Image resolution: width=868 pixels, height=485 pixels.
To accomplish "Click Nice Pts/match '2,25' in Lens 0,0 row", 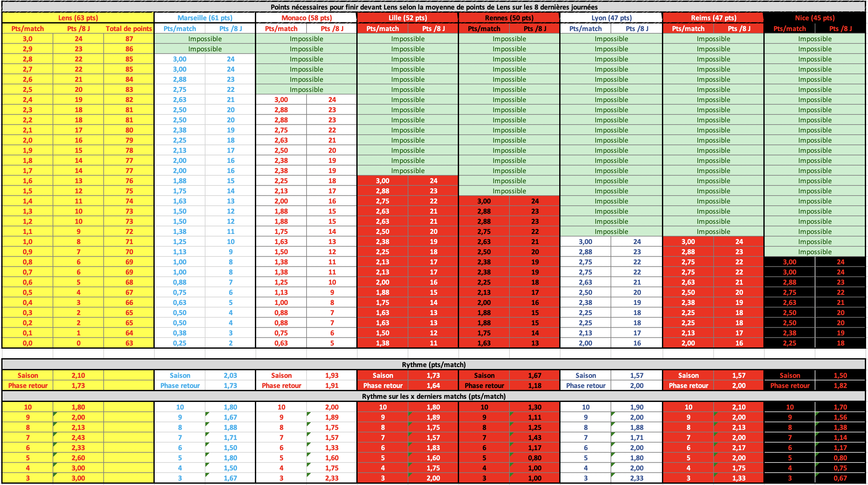I will [789, 343].
